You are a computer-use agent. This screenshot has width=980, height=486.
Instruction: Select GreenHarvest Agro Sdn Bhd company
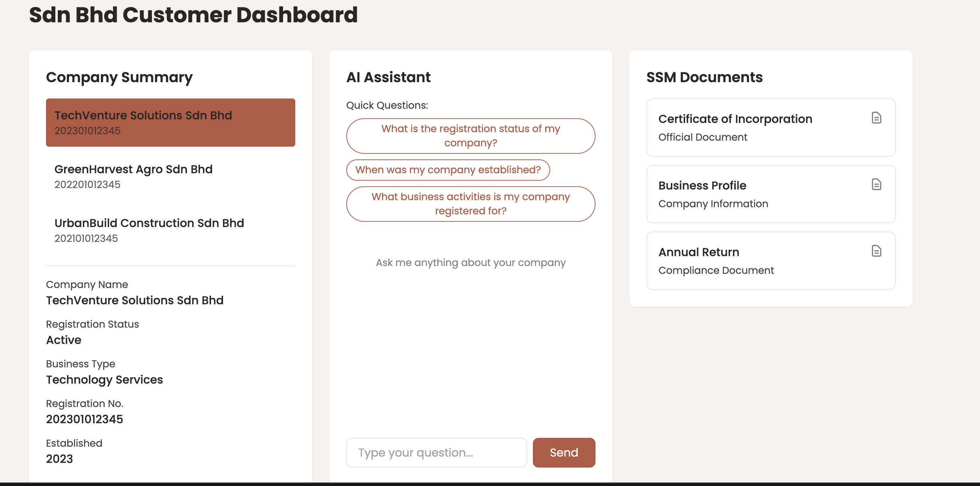click(x=170, y=176)
